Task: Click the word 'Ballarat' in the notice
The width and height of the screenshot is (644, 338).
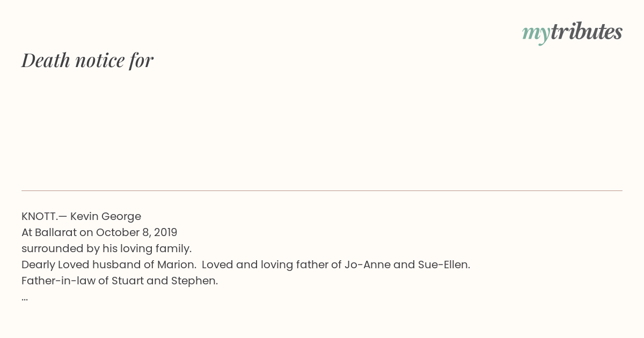Action: tap(56, 232)
